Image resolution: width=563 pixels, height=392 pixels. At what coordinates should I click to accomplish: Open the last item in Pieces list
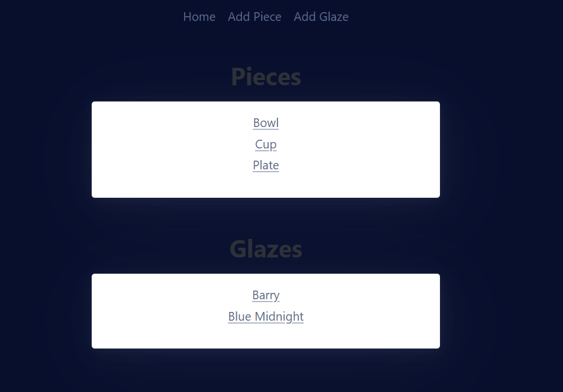(x=266, y=165)
